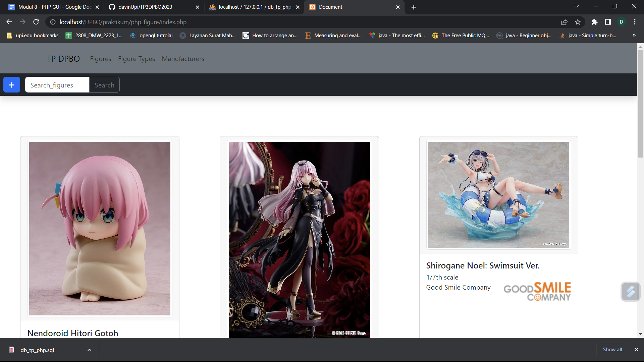This screenshot has width=644, height=362.
Task: Open the tab search dropdown arrow
Action: click(x=577, y=6)
